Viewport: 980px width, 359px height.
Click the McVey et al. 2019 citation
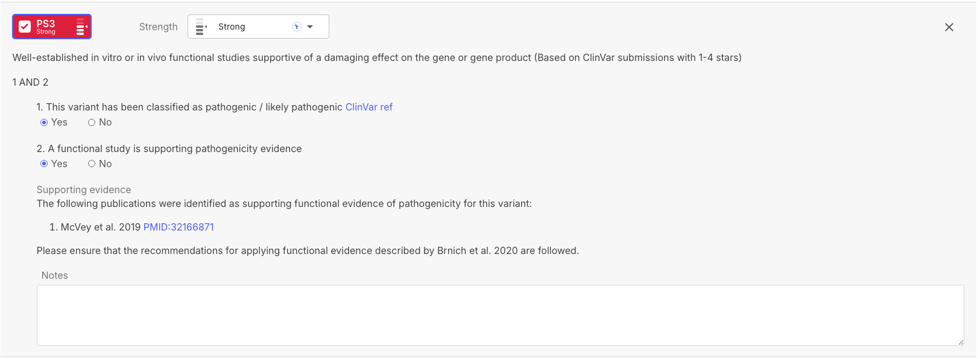click(100, 227)
